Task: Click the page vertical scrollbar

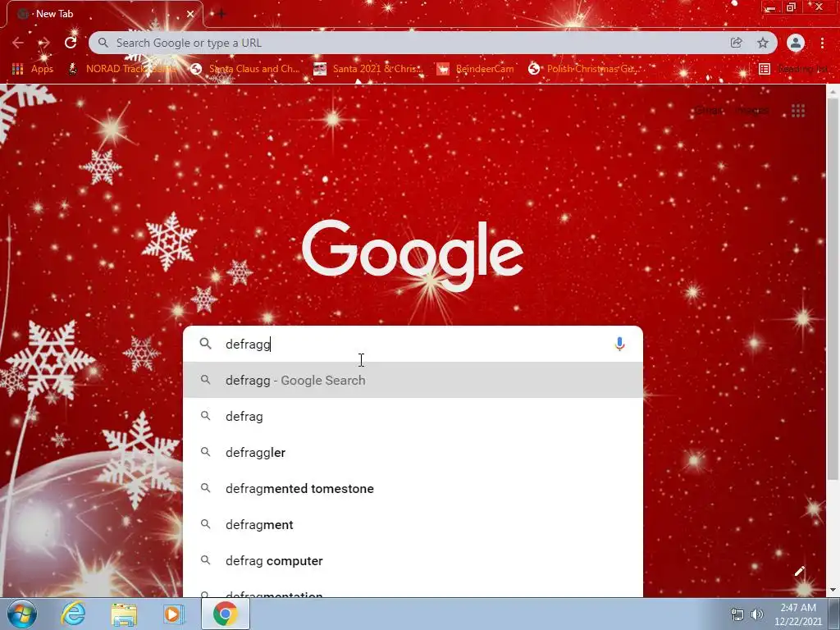Action: [833, 290]
